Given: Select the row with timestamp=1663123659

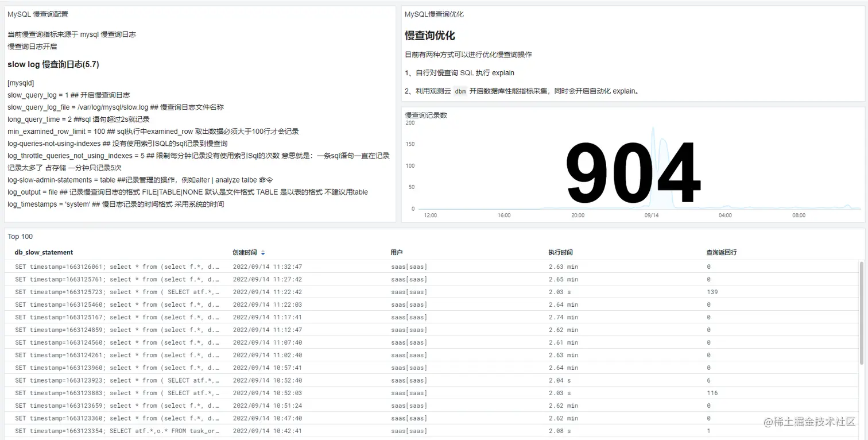Looking at the screenshot, I should coord(431,406).
